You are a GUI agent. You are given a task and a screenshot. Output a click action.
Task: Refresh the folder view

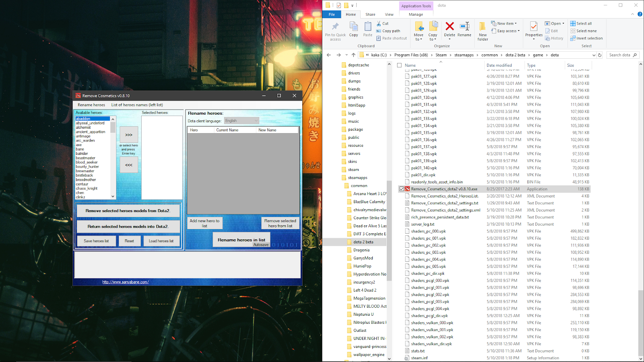coord(600,55)
